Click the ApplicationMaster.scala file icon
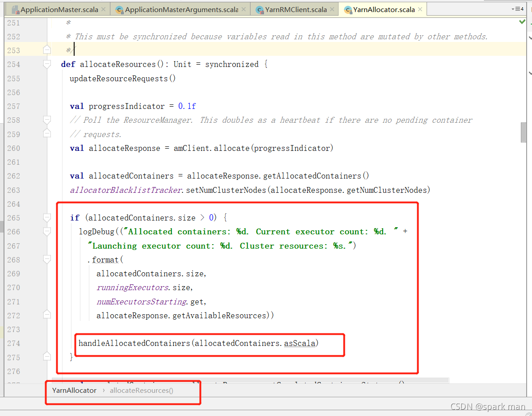The width and height of the screenshot is (532, 416). point(15,10)
